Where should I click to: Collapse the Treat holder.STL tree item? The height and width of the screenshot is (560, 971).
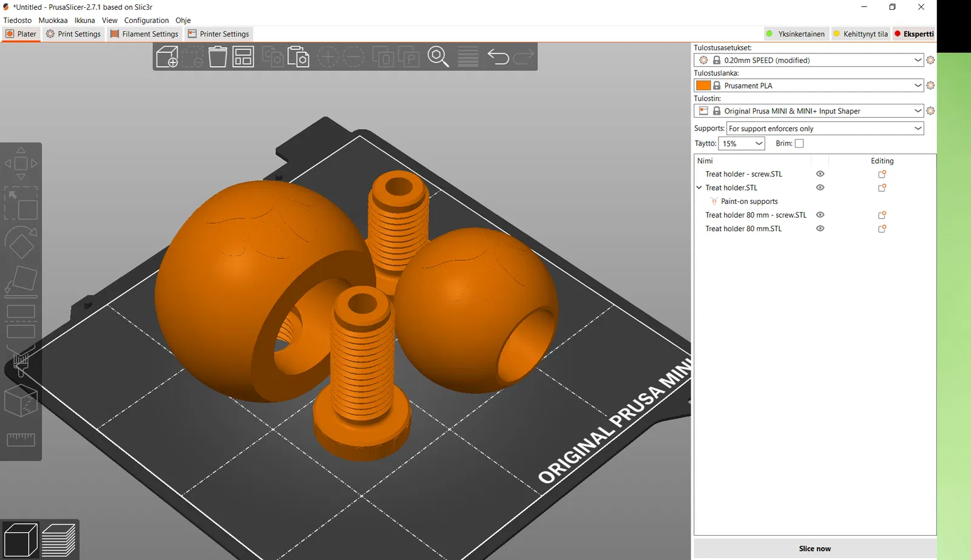point(699,187)
